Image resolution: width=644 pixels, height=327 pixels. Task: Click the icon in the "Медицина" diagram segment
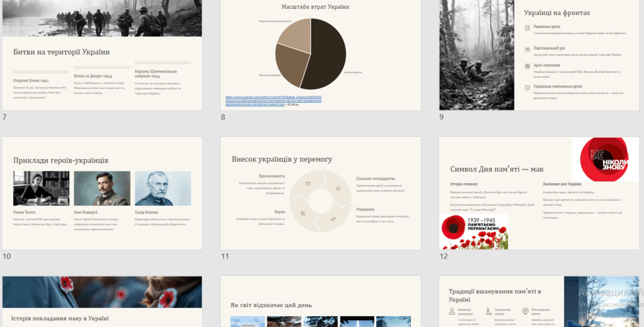pos(333,219)
